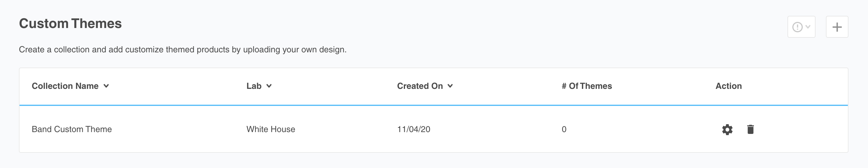Click the exclamation circle icon

[797, 27]
